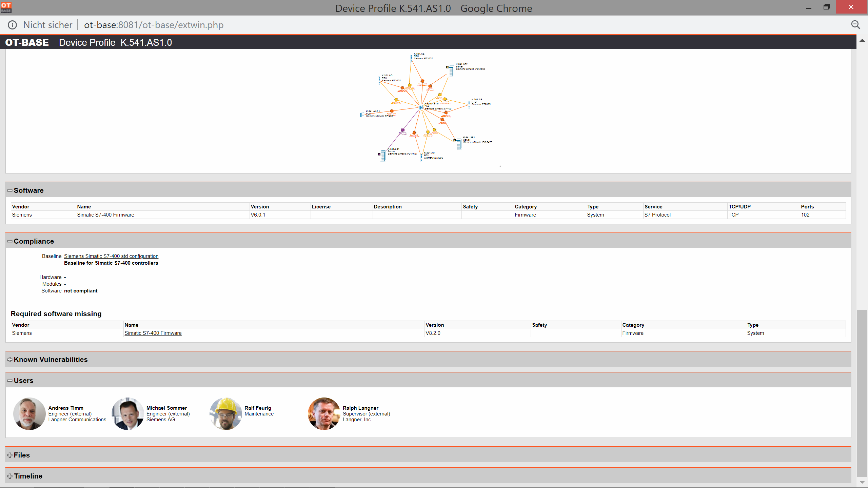Select the K.541.AS2.1 PLC node icon
Screen dimensions: 868x488
[362, 115]
